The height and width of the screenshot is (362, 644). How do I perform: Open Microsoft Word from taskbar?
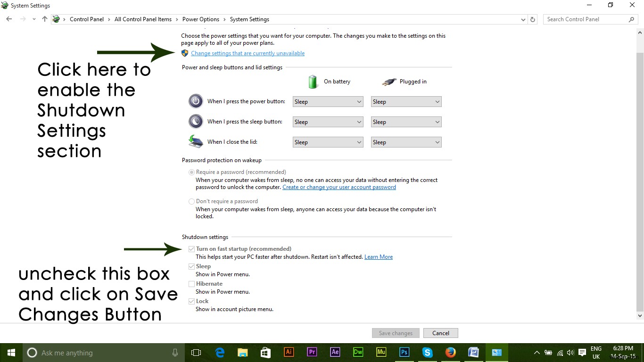coord(473,352)
